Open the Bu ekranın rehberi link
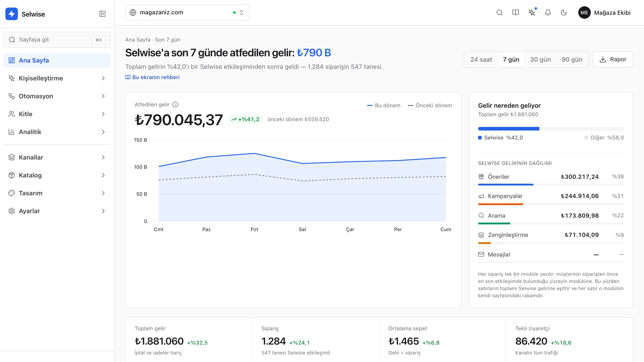 point(152,77)
